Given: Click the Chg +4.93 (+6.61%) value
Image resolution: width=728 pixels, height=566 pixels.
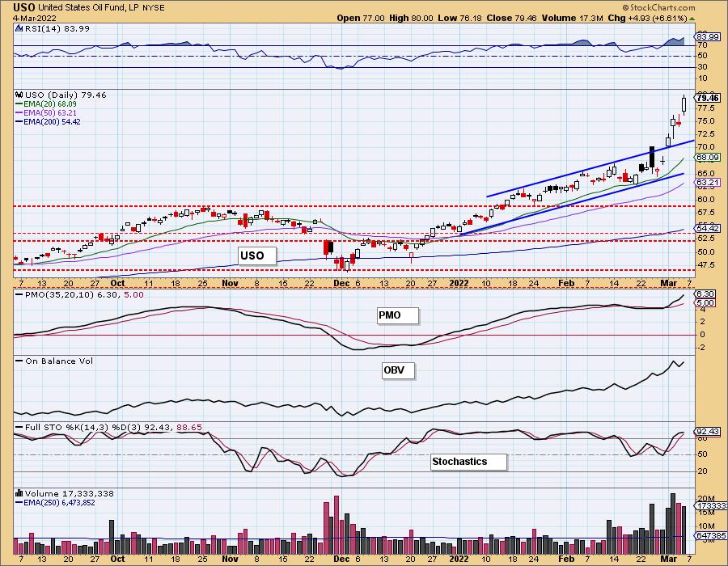Looking at the screenshot, I should pos(647,18).
